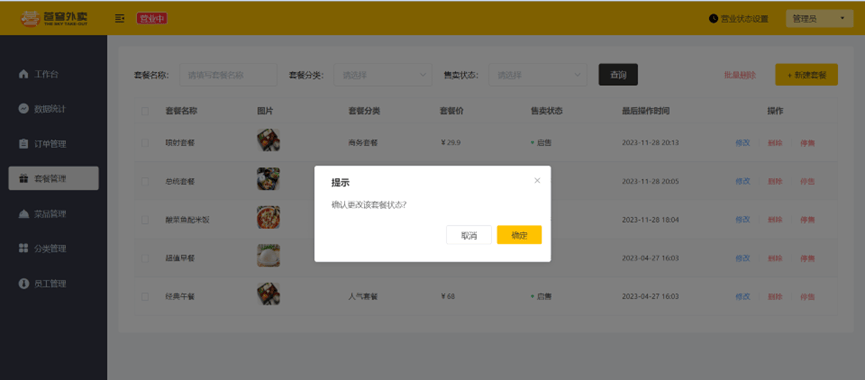This screenshot has height=380, width=865.
Task: Check the box for 经典午餐
Action: pos(145,296)
